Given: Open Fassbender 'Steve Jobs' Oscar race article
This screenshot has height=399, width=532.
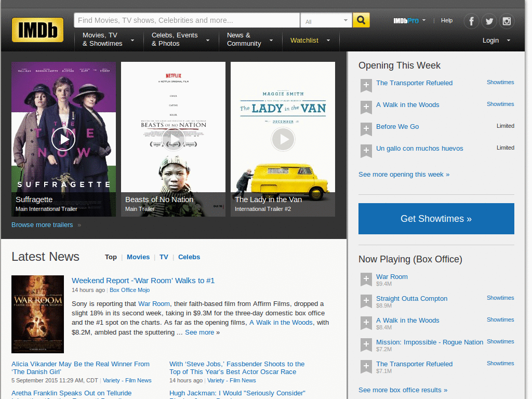Looking at the screenshot, I should pyautogui.click(x=237, y=368).
